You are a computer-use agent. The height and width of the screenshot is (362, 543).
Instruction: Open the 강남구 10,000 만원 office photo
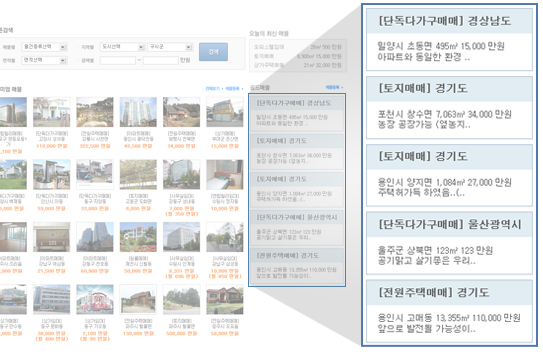225,237
